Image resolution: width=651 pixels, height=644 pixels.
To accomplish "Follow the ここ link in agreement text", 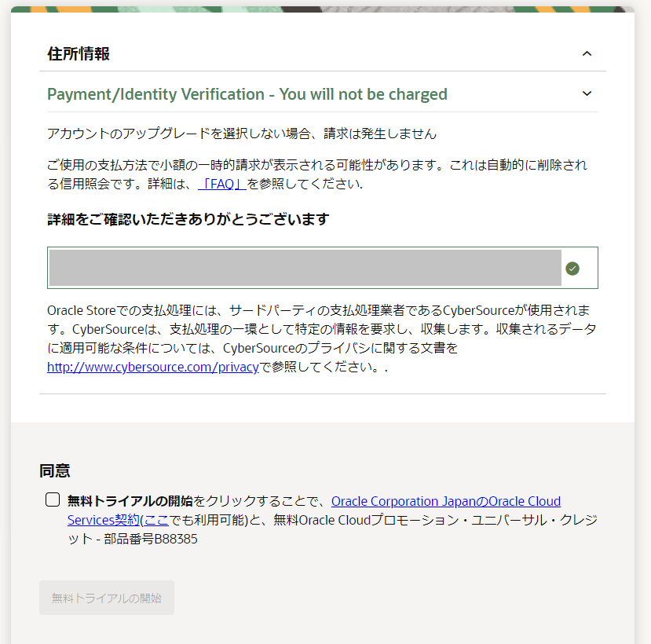I will (156, 520).
